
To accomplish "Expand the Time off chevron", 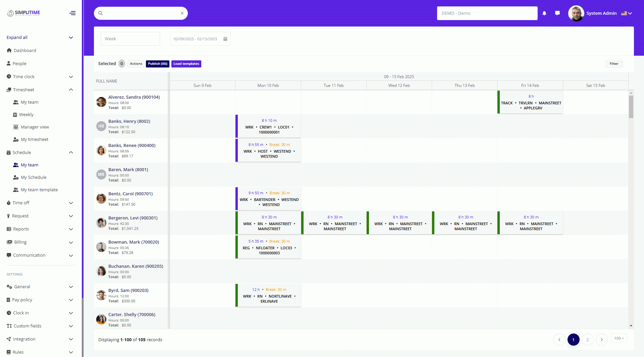I will [x=71, y=203].
